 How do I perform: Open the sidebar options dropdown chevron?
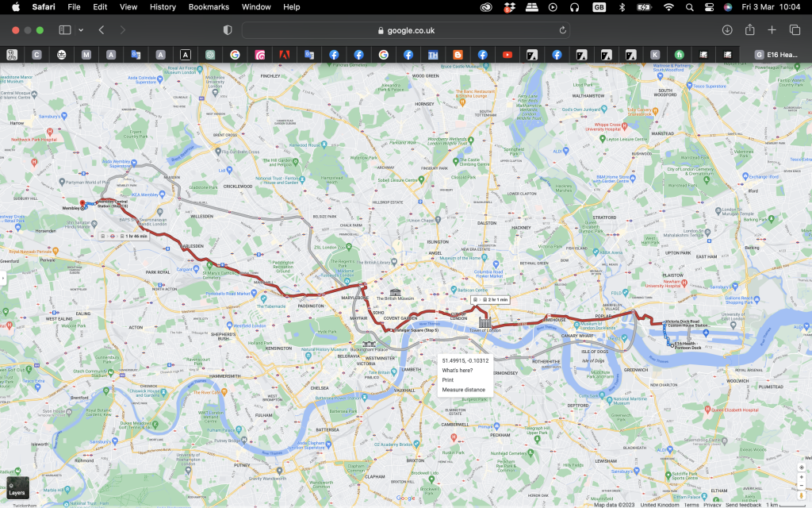[81, 30]
